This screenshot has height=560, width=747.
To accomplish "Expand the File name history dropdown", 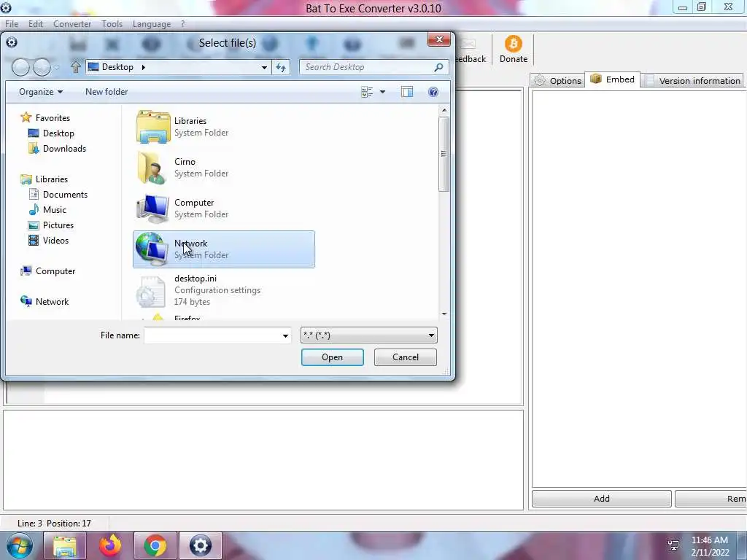I will coord(285,335).
